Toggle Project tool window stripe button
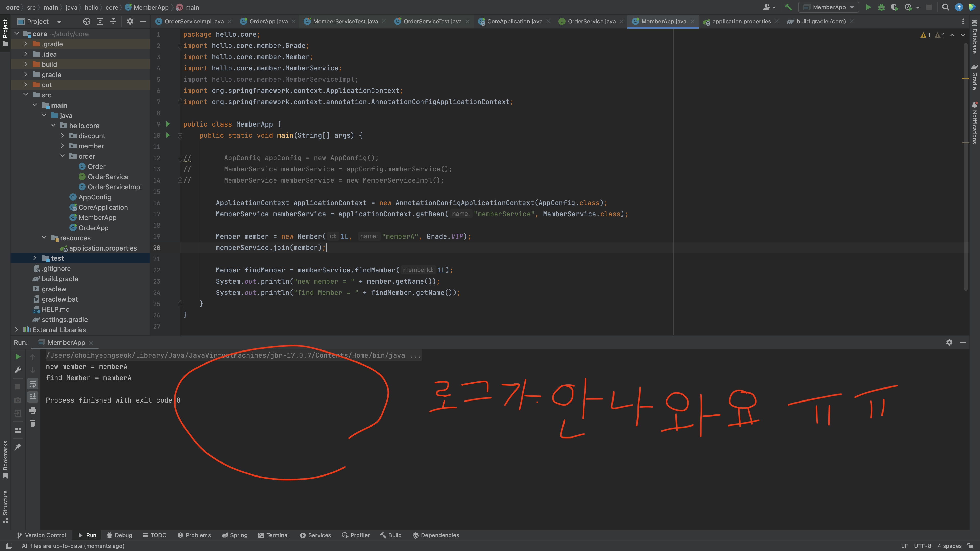Image resolution: width=980 pixels, height=551 pixels. tap(5, 33)
